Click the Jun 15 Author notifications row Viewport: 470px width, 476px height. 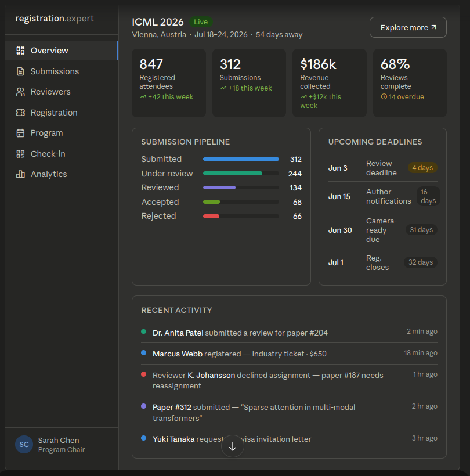[x=382, y=196]
